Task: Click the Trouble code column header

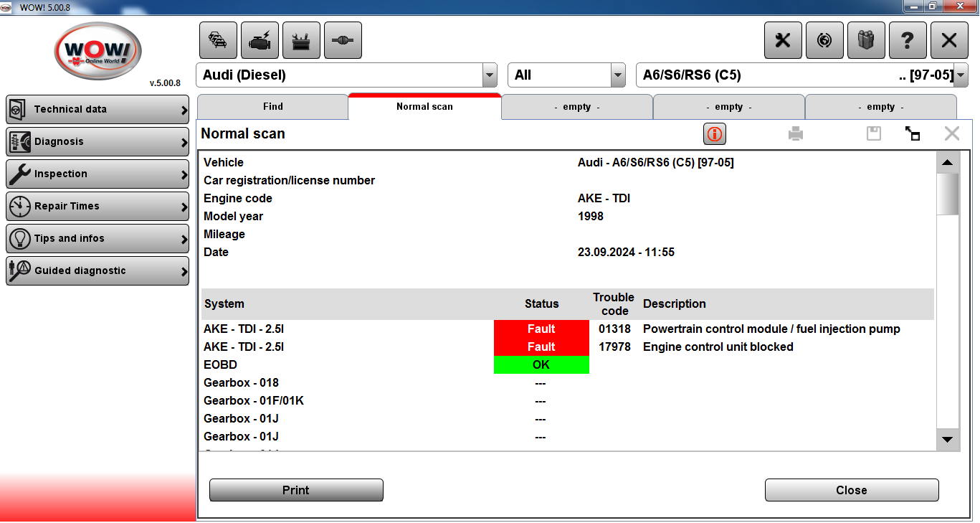Action: [614, 304]
